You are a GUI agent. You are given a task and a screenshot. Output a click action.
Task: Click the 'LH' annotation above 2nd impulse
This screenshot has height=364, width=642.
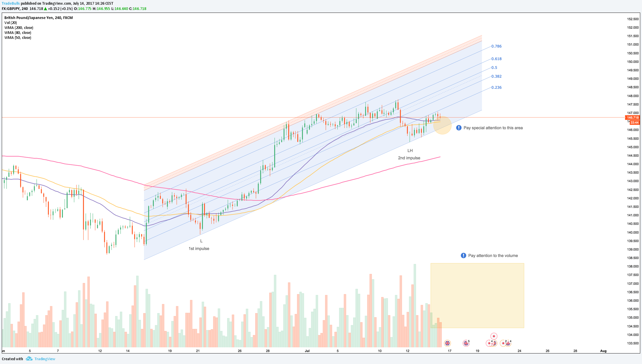(410, 151)
